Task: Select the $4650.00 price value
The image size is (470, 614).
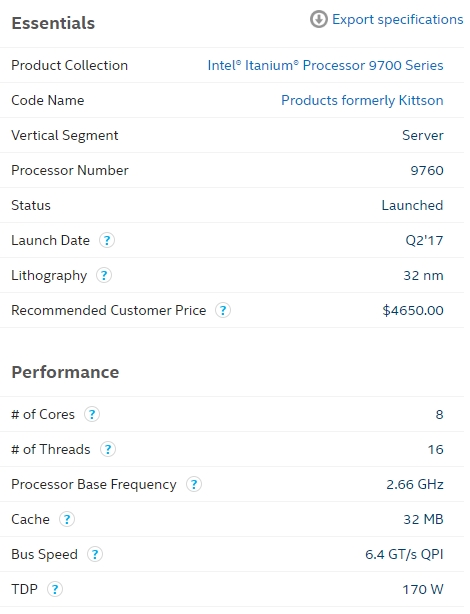Action: click(413, 311)
